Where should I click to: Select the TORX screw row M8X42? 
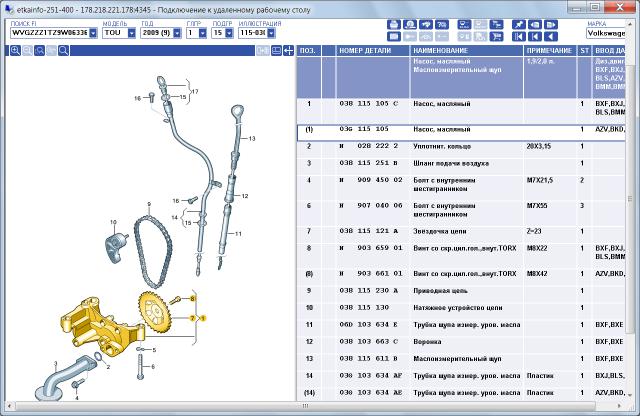[461, 277]
